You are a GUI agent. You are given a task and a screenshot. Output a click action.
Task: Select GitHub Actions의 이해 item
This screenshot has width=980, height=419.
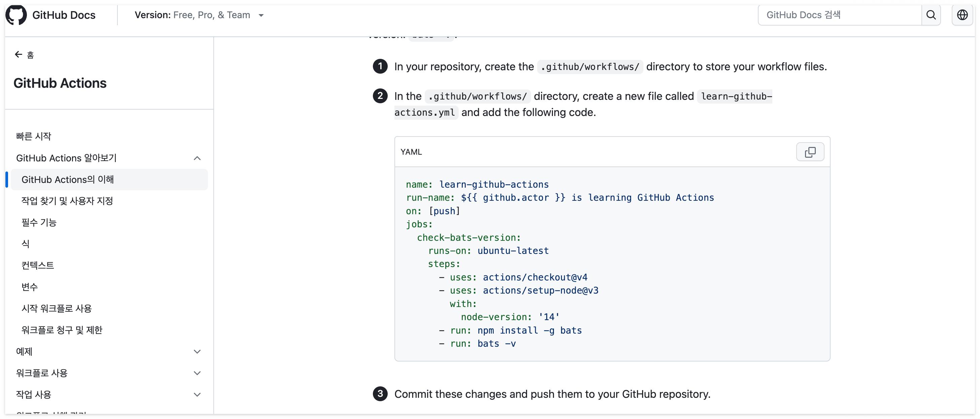pyautogui.click(x=68, y=180)
